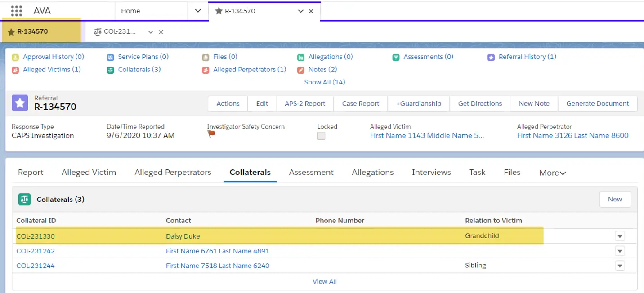644x293 pixels.
Task: Click Generate Document button
Action: pyautogui.click(x=598, y=103)
